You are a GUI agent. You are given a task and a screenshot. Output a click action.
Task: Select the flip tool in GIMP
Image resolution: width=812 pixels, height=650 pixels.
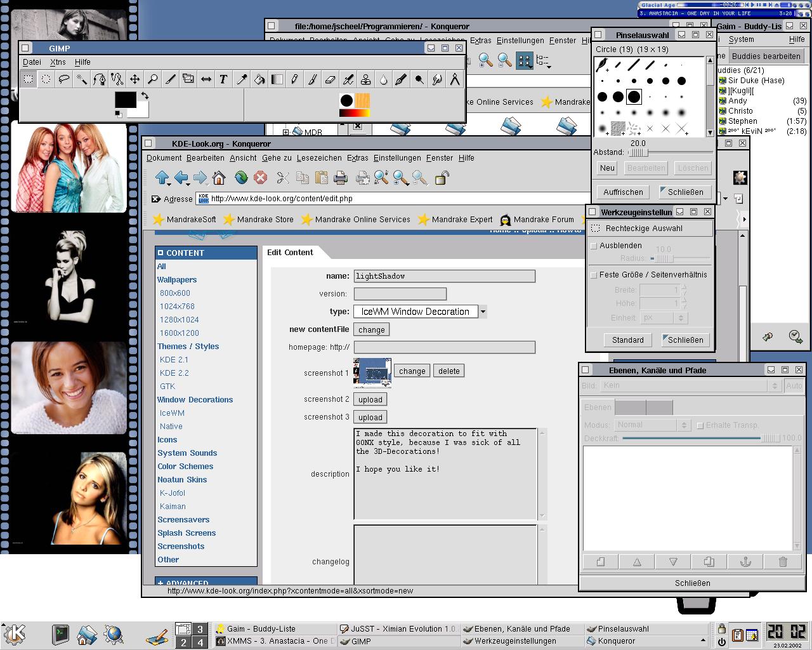pyautogui.click(x=206, y=79)
